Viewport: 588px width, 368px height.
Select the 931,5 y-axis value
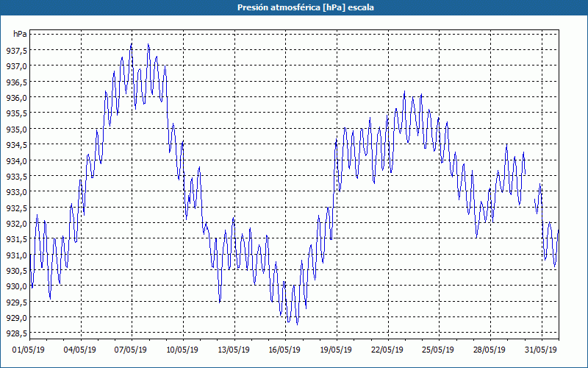click(16, 238)
